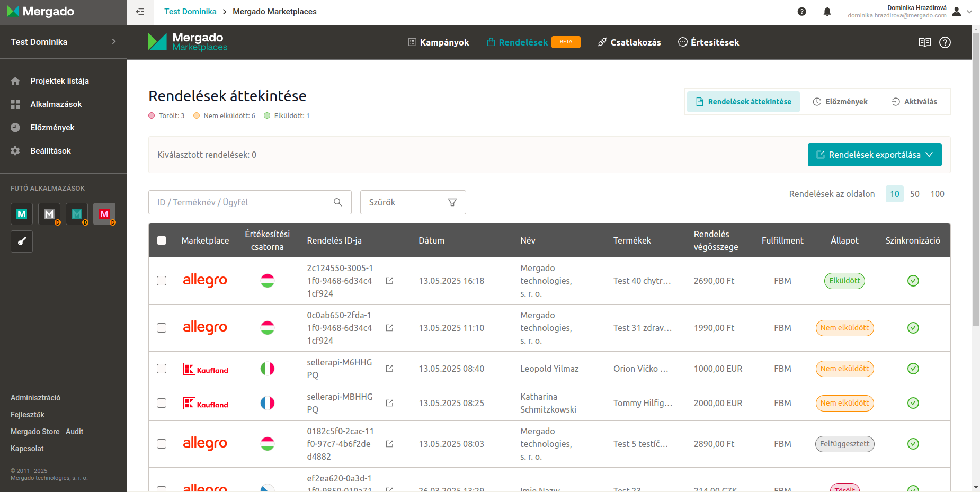This screenshot has width=980, height=492.
Task: Show 50 orders per page
Action: (915, 194)
